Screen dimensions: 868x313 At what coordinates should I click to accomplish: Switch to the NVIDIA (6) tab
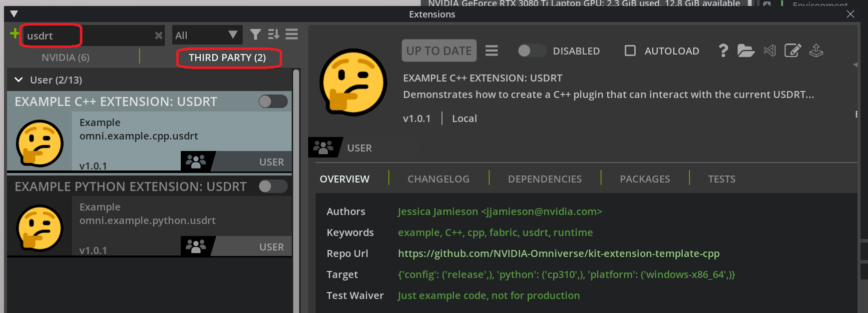coord(65,57)
